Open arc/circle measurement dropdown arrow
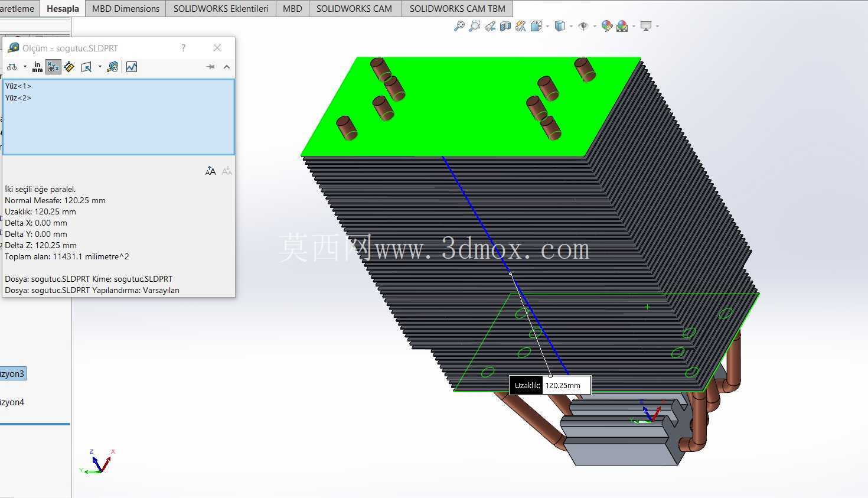Screen dimensions: 868x498 [x=25, y=67]
